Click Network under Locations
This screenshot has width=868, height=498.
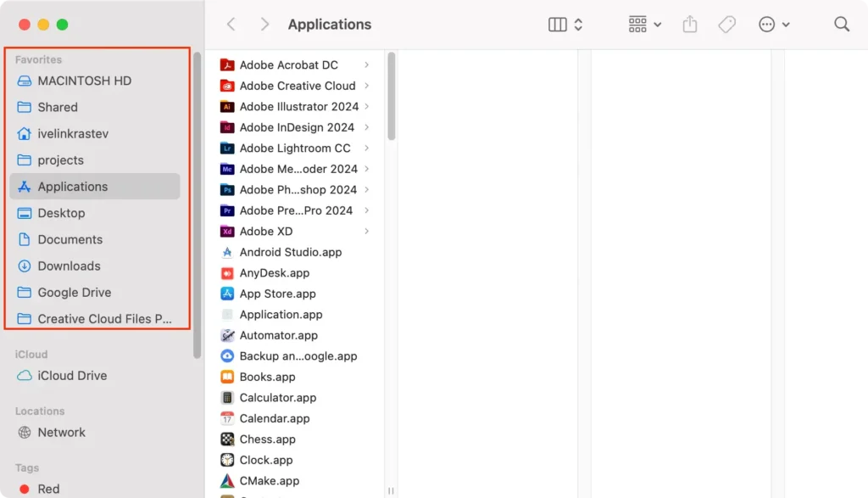(61, 432)
